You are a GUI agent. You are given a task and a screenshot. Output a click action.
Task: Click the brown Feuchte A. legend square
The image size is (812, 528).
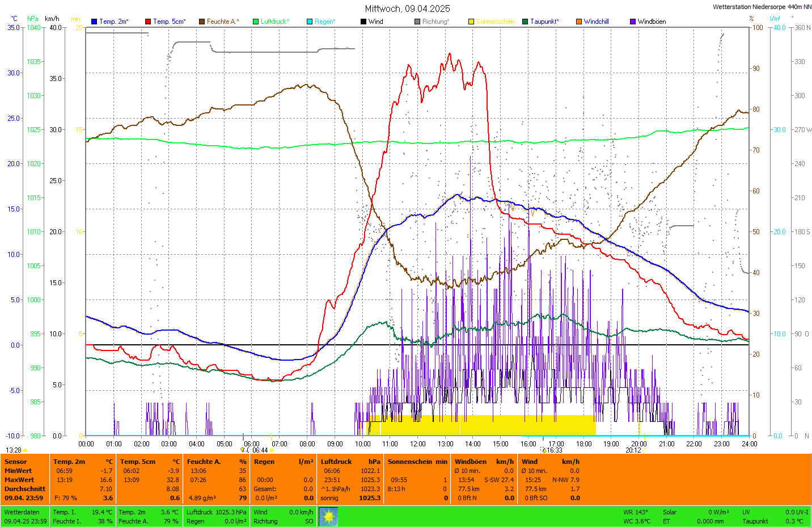point(202,22)
